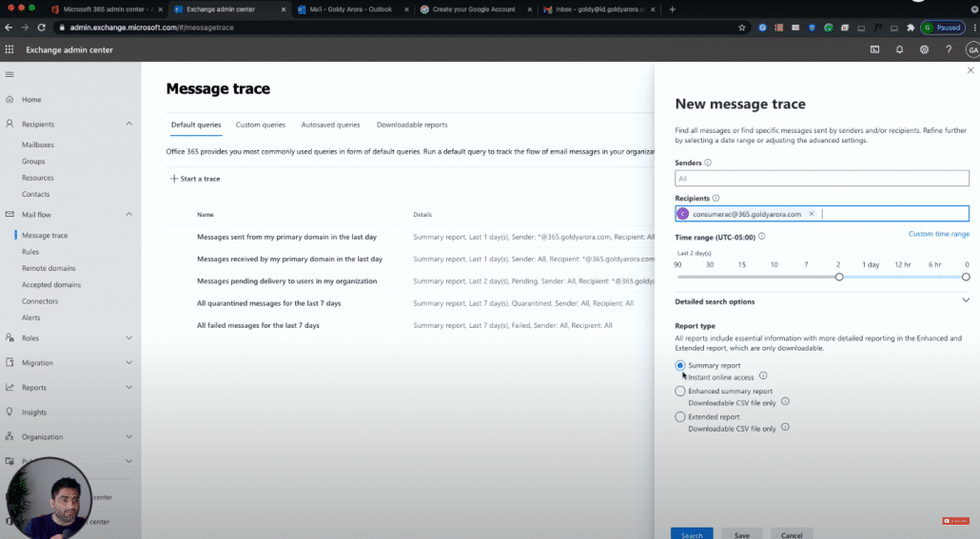980x539 pixels.
Task: Expand the Roles sidebar section
Action: tap(128, 337)
